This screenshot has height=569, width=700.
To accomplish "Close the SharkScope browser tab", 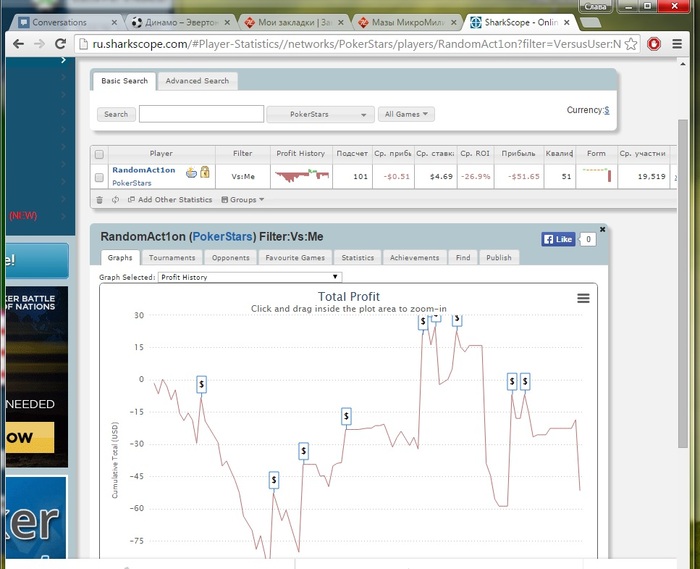I will pyautogui.click(x=567, y=22).
